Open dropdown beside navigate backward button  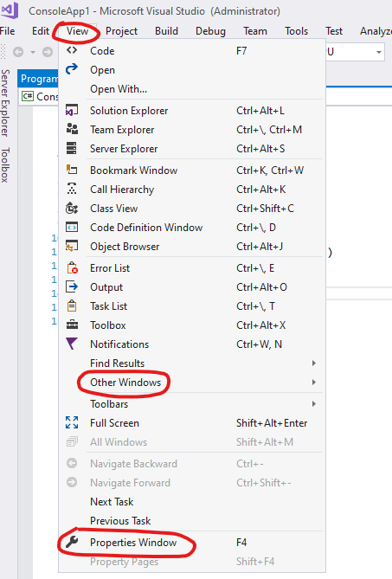33,52
